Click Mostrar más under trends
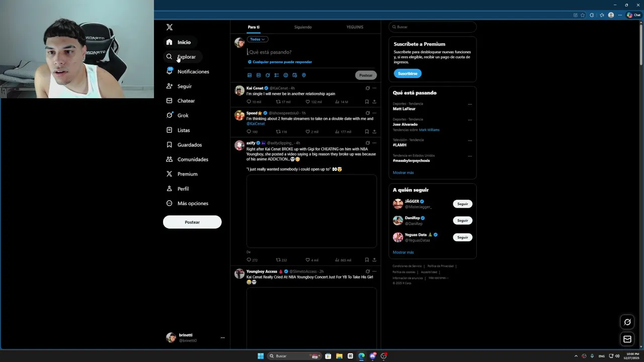Viewport: 644px width, 362px height. click(403, 173)
